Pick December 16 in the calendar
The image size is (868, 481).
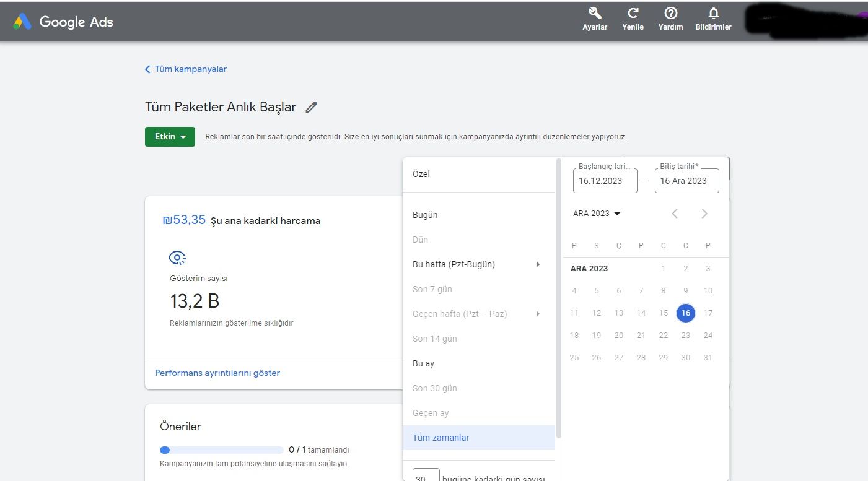685,313
